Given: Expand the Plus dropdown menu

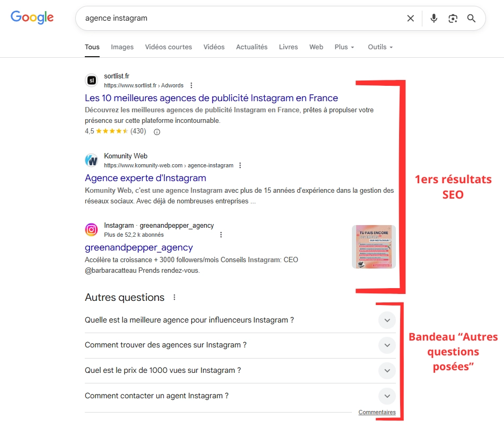Looking at the screenshot, I should click(344, 47).
